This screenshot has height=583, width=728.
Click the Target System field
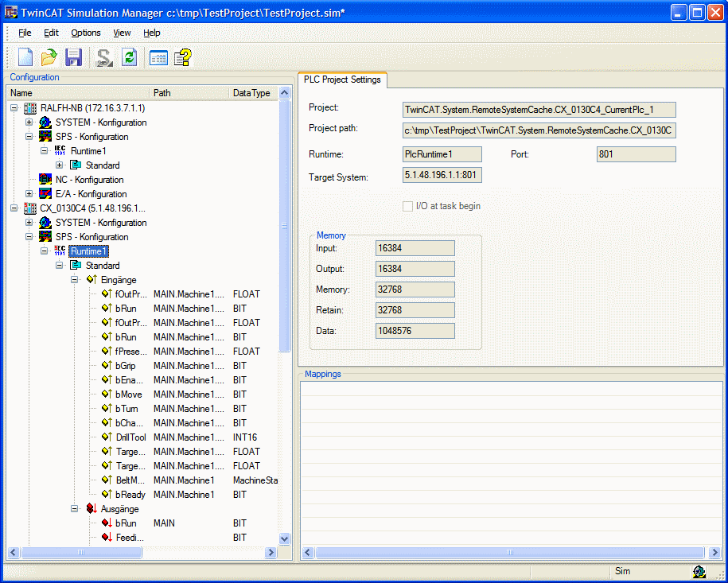(x=442, y=175)
